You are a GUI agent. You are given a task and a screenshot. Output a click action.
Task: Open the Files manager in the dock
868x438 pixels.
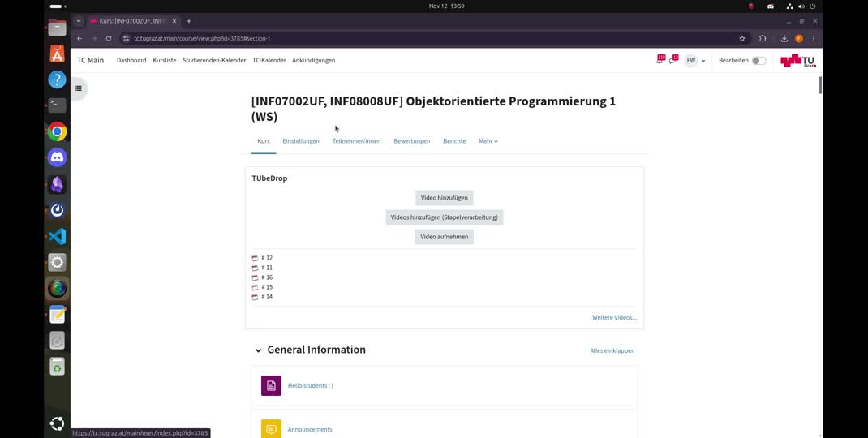coord(57,28)
